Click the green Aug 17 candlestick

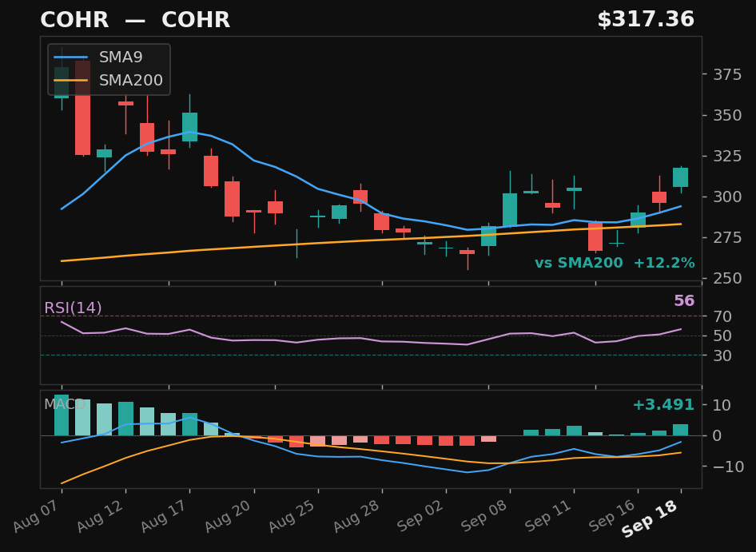189,127
